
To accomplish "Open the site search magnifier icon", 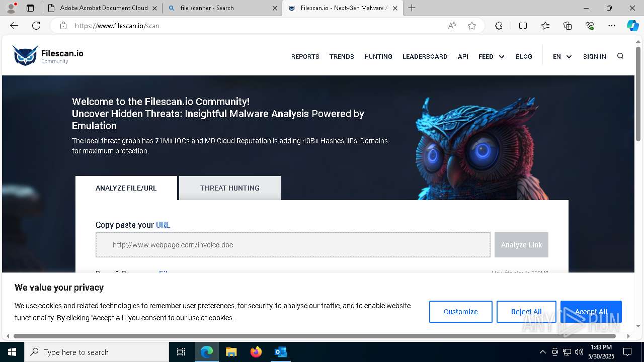I will (x=620, y=56).
